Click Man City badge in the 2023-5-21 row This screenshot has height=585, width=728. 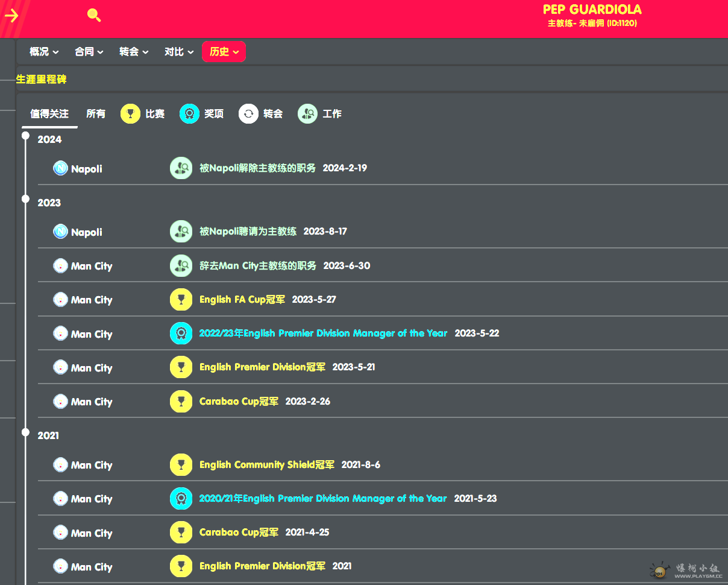point(60,367)
